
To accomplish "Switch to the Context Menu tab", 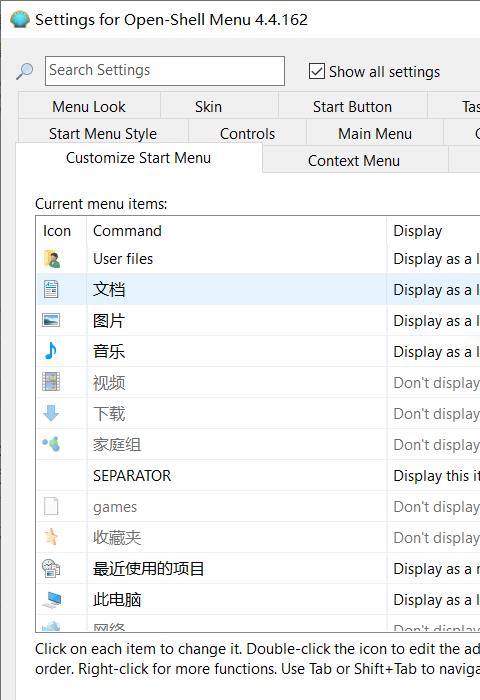I will pyautogui.click(x=354, y=161).
